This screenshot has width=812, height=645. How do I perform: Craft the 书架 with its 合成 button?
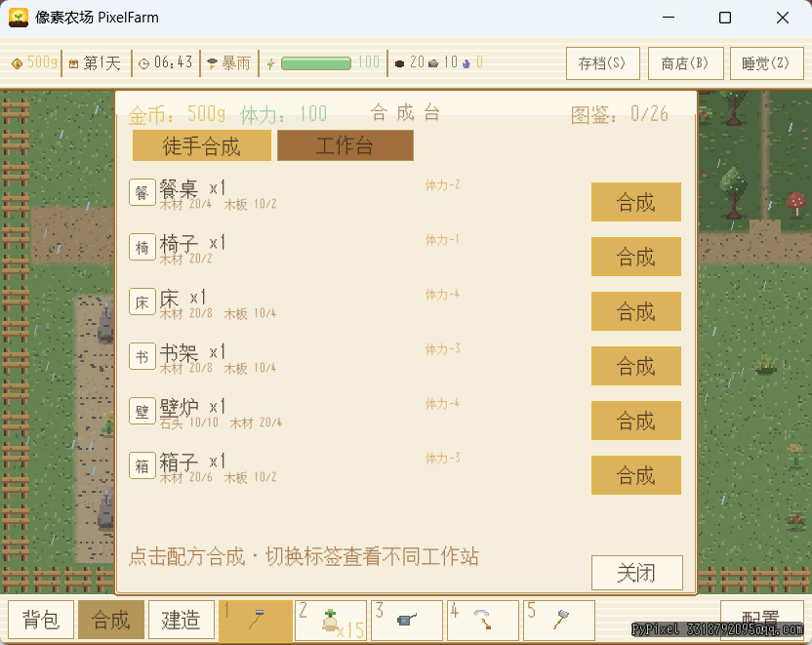[636, 366]
